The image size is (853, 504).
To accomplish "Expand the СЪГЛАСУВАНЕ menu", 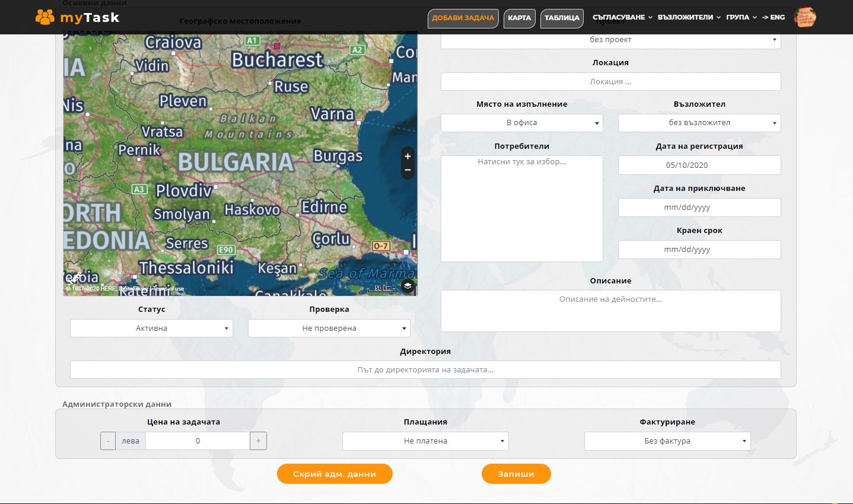I will tap(622, 17).
